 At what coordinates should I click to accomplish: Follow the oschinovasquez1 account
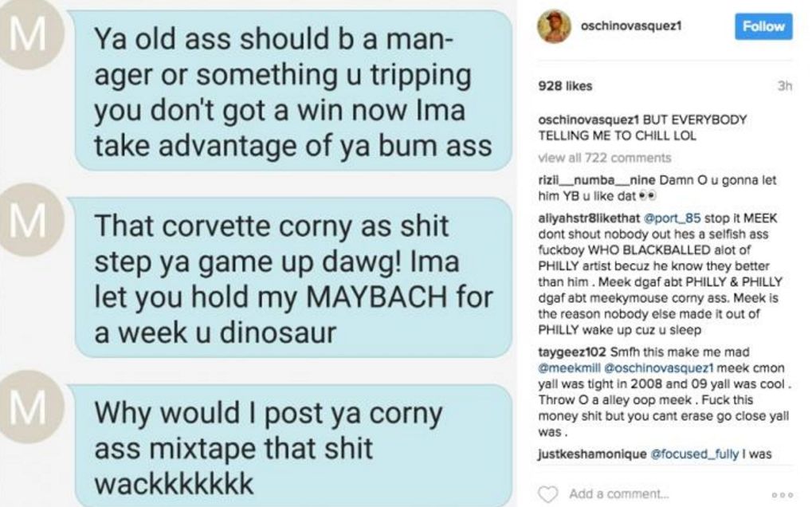point(763,26)
